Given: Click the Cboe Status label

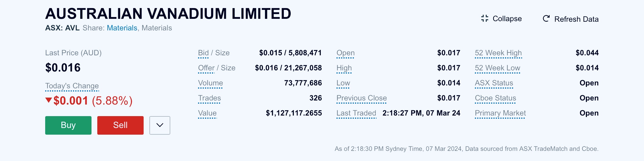Looking at the screenshot, I should (495, 98).
